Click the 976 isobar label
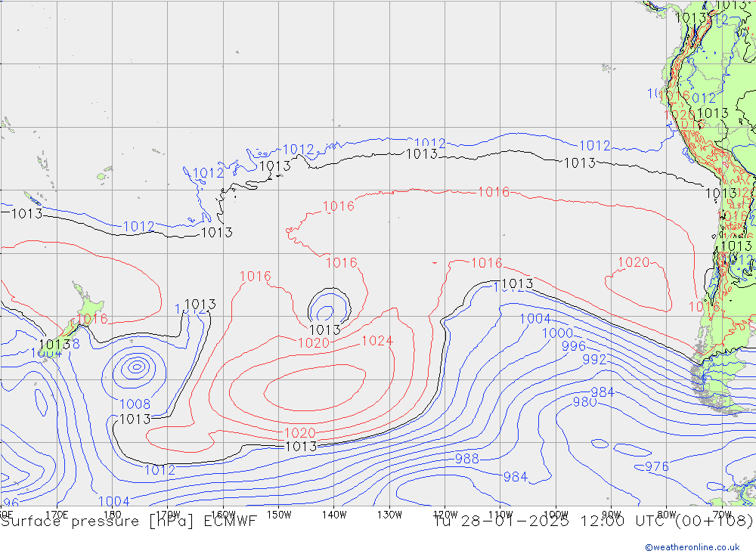Viewport: 756px width, 554px height. (x=656, y=467)
